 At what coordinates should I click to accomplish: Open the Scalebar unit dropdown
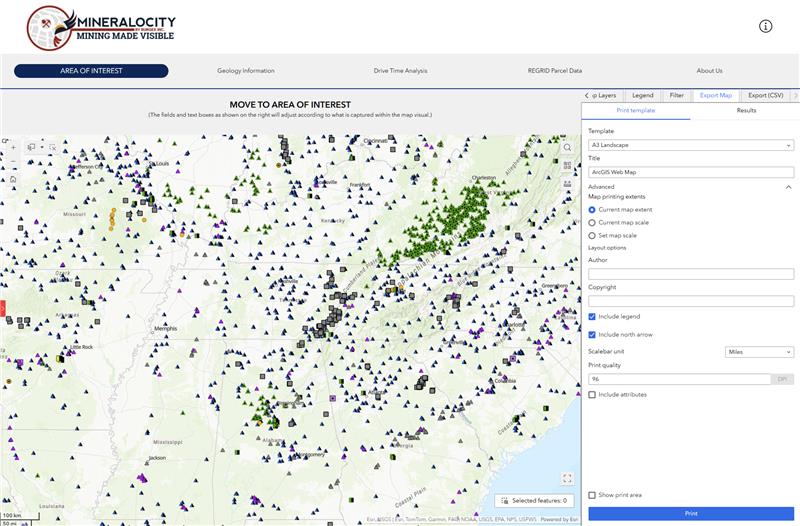coord(759,352)
